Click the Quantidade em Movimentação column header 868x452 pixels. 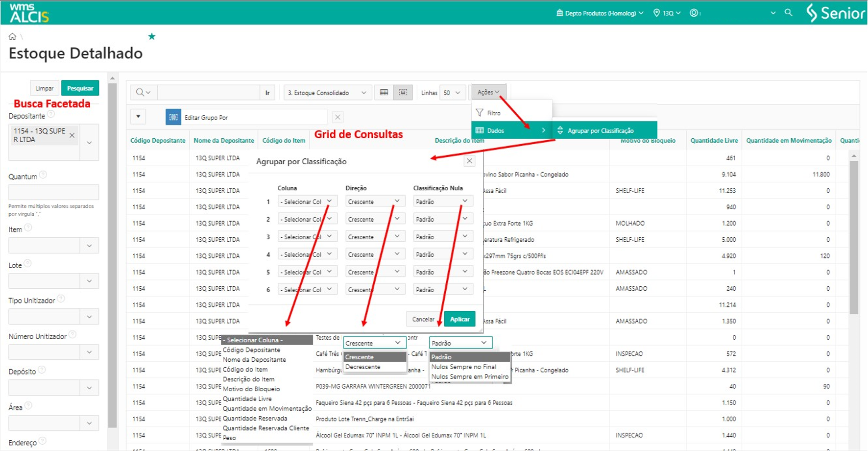coord(789,140)
